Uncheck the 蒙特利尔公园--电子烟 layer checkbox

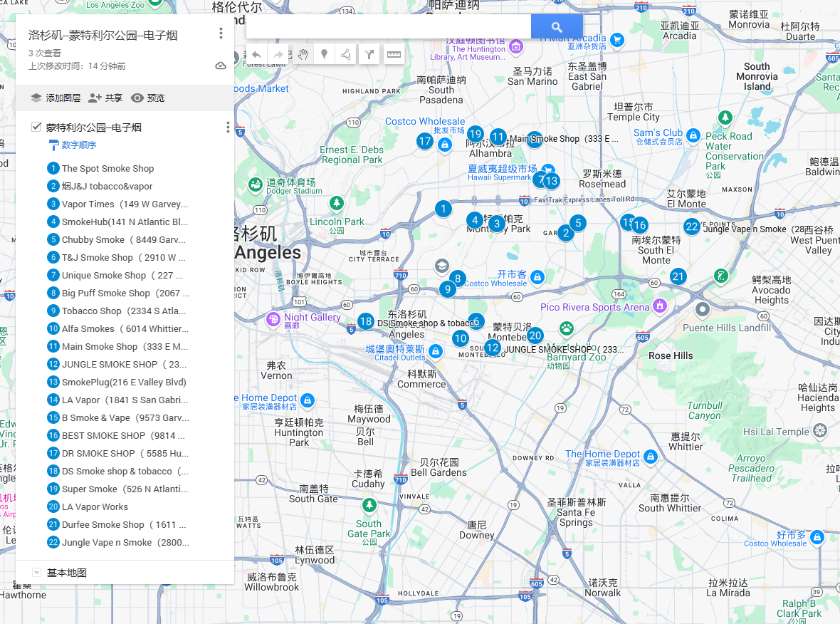[x=36, y=128]
